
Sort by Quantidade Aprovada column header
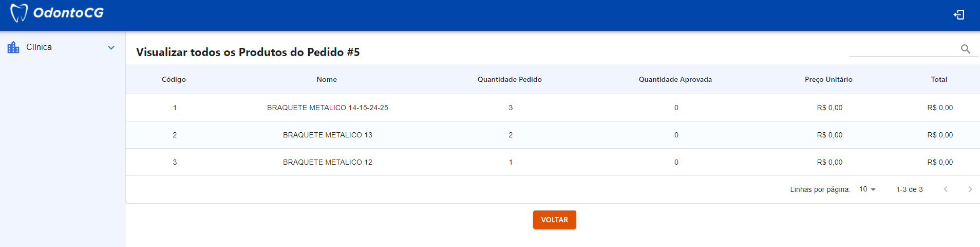click(675, 79)
